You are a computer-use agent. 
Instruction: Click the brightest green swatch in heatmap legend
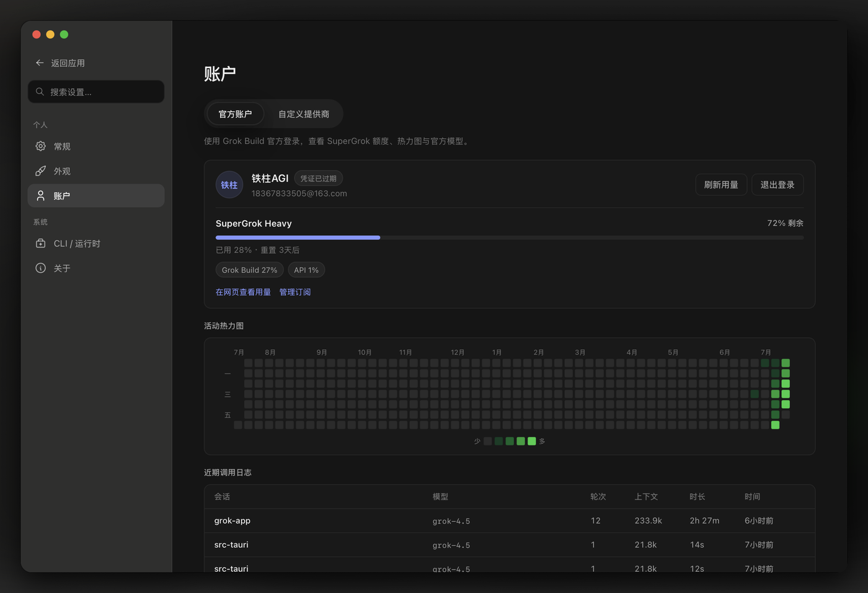[x=531, y=441]
